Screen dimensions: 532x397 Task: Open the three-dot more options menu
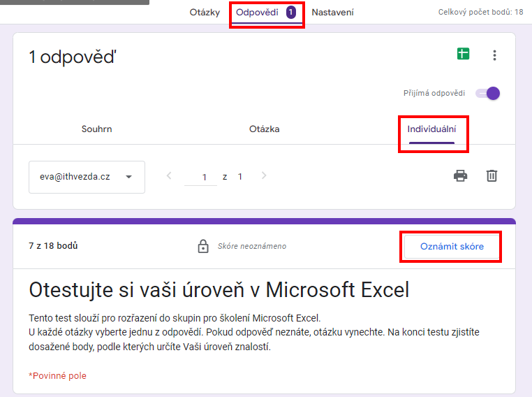[x=495, y=55]
